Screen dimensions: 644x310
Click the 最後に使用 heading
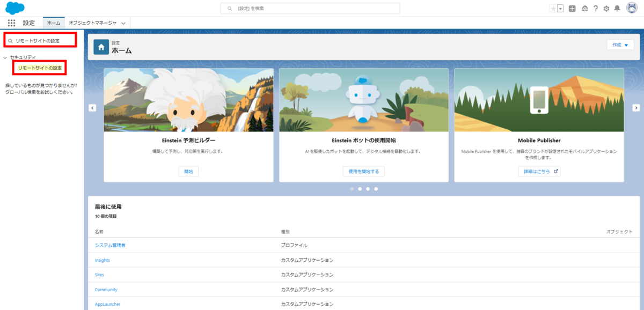[108, 206]
